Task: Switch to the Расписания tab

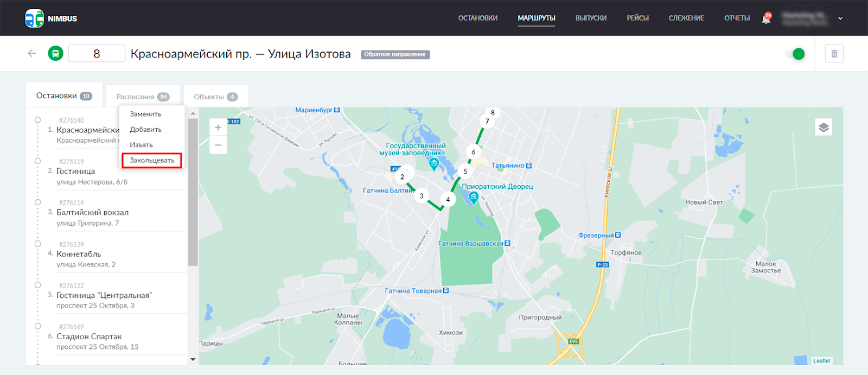Action: pos(143,97)
